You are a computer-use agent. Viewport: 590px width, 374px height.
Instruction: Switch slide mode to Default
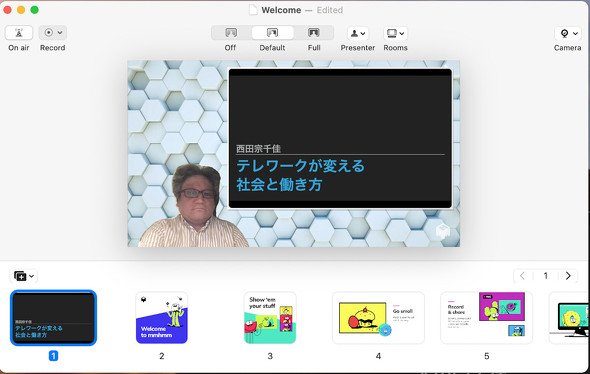coord(272,33)
